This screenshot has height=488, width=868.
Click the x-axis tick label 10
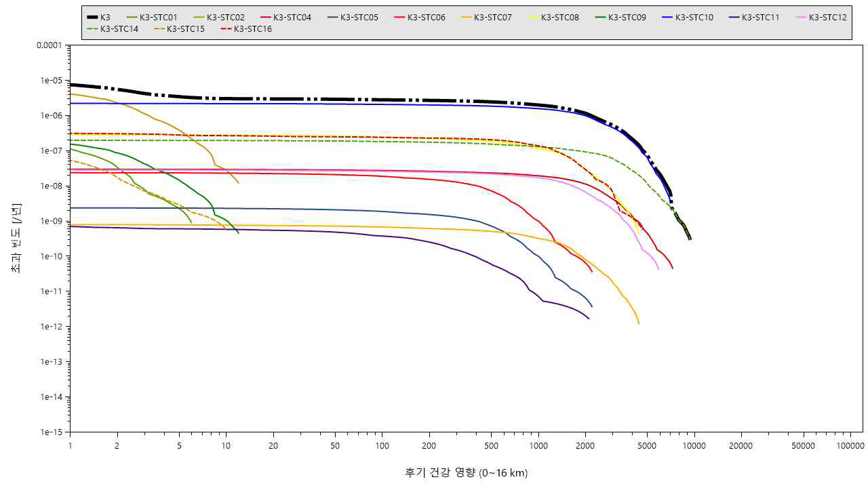(226, 445)
